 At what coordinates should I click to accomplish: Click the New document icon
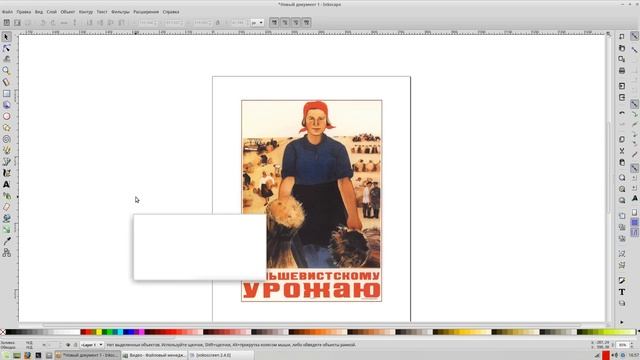(622, 37)
